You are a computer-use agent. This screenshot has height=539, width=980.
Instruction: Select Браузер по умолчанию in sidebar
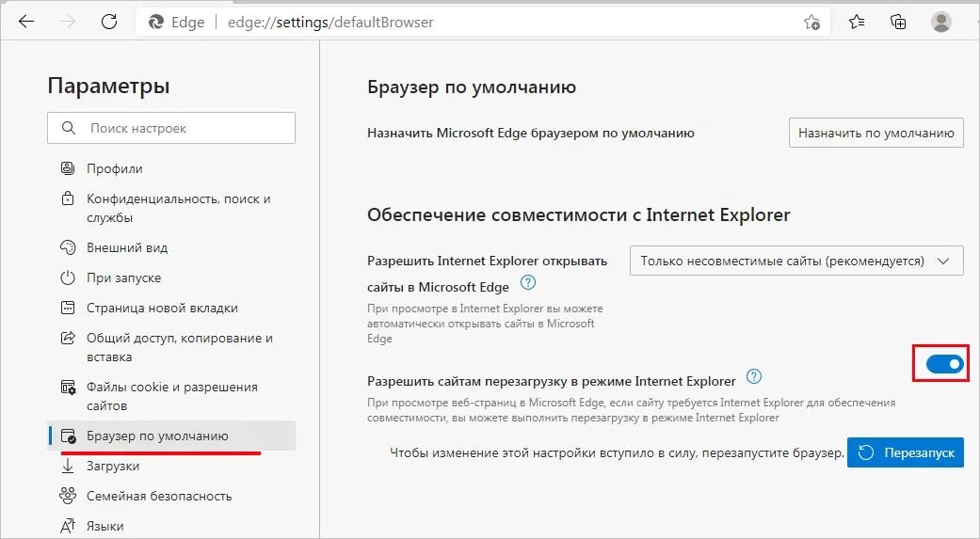coord(171,436)
